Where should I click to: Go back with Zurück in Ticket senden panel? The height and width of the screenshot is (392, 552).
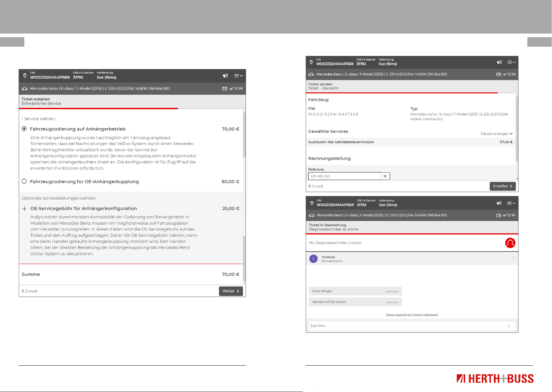click(316, 186)
